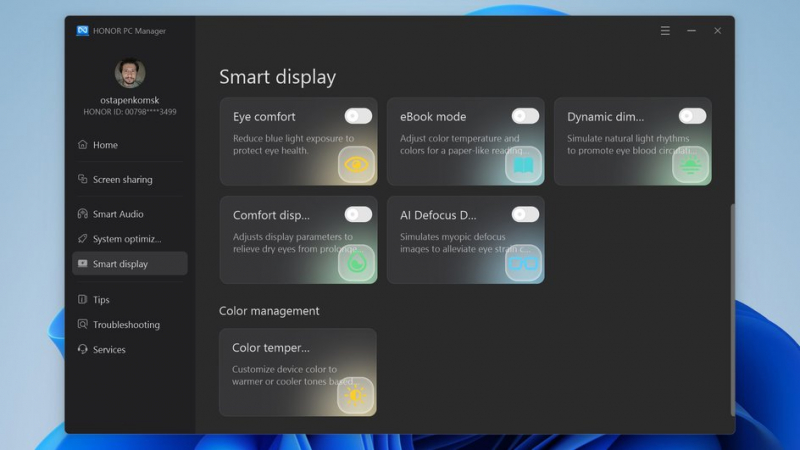Click the Dynamic dim... card title

point(605,116)
